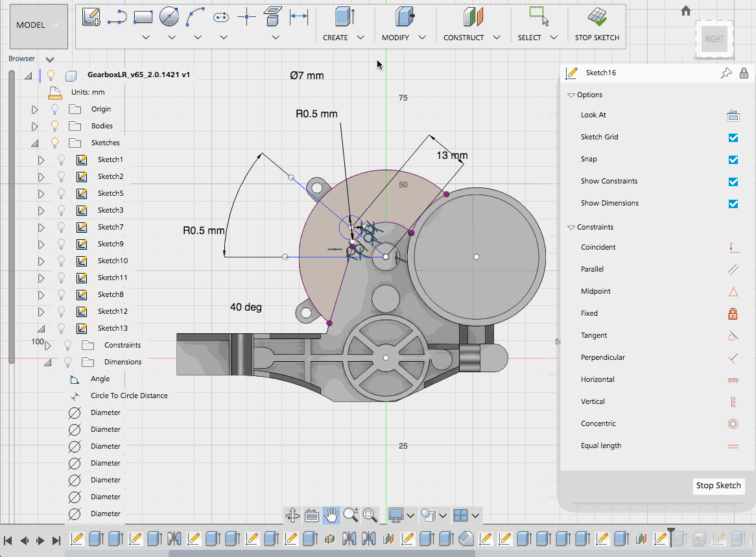
Task: Select the Rectangle sketch tool
Action: click(142, 16)
